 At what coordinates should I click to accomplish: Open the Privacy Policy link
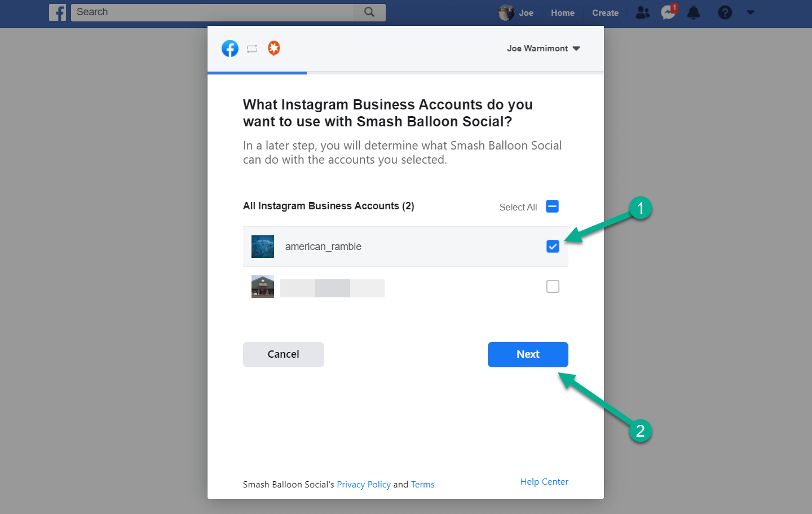(x=364, y=485)
